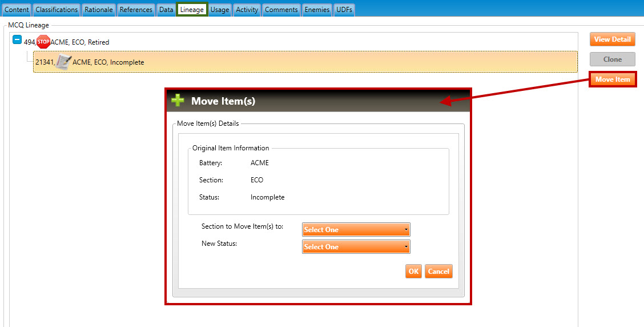Collapse the item 494 lineage tree node
The width and height of the screenshot is (644, 327).
click(x=17, y=41)
